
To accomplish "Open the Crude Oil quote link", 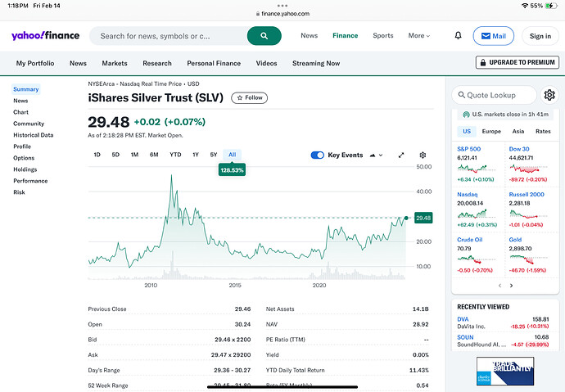I will pyautogui.click(x=469, y=240).
